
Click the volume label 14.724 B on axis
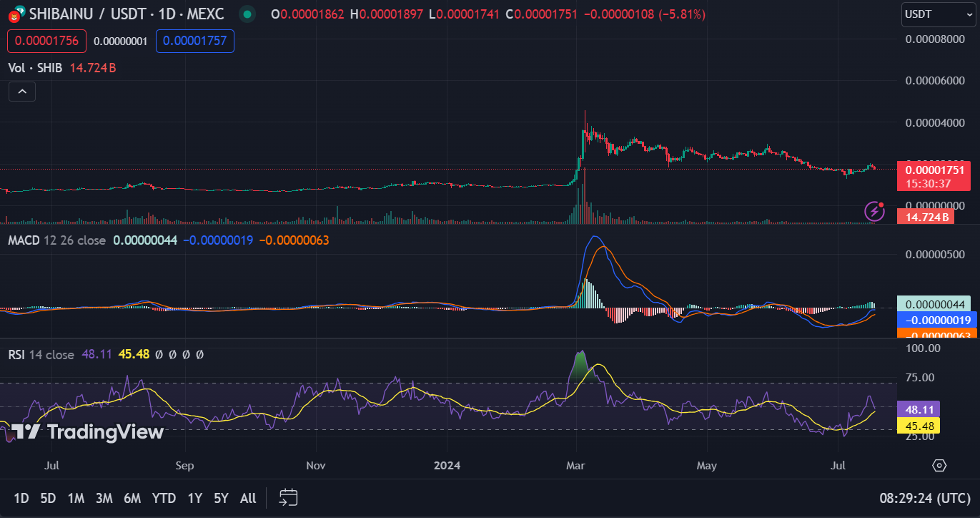pyautogui.click(x=927, y=217)
